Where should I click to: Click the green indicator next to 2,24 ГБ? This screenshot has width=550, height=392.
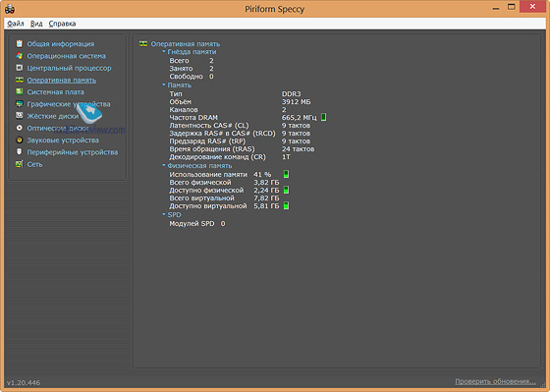(286, 190)
